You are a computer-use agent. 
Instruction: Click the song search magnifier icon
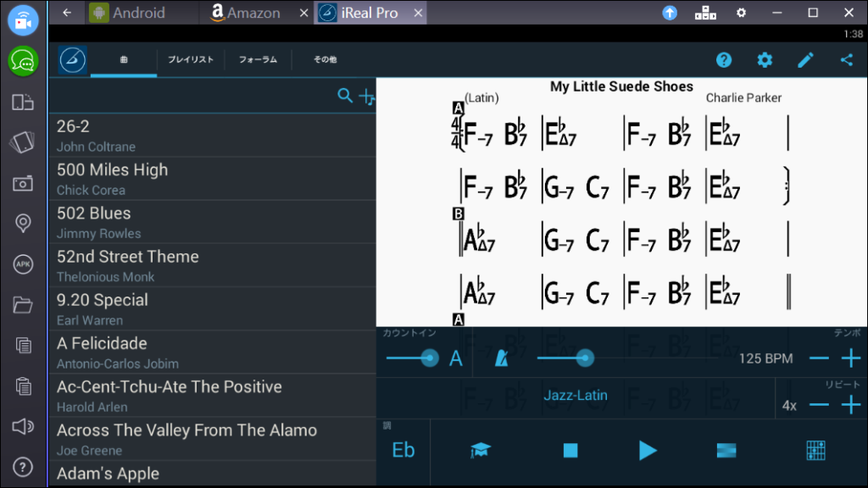[345, 96]
